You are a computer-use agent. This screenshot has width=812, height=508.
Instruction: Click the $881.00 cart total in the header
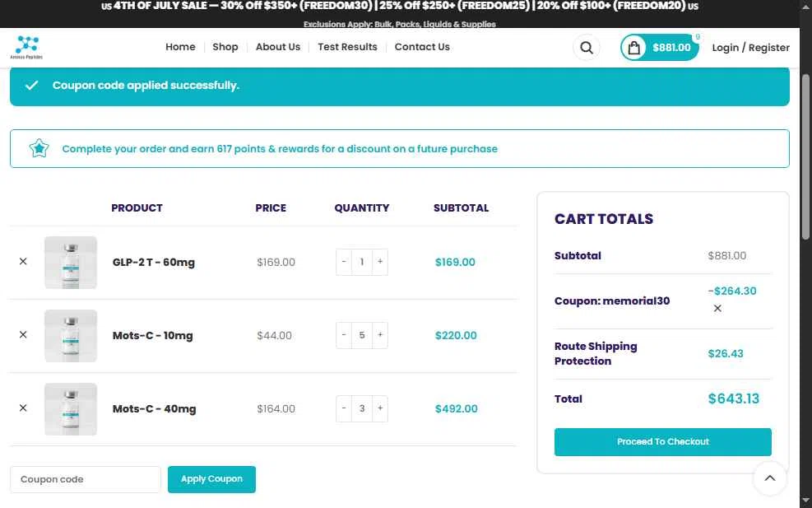(x=671, y=48)
